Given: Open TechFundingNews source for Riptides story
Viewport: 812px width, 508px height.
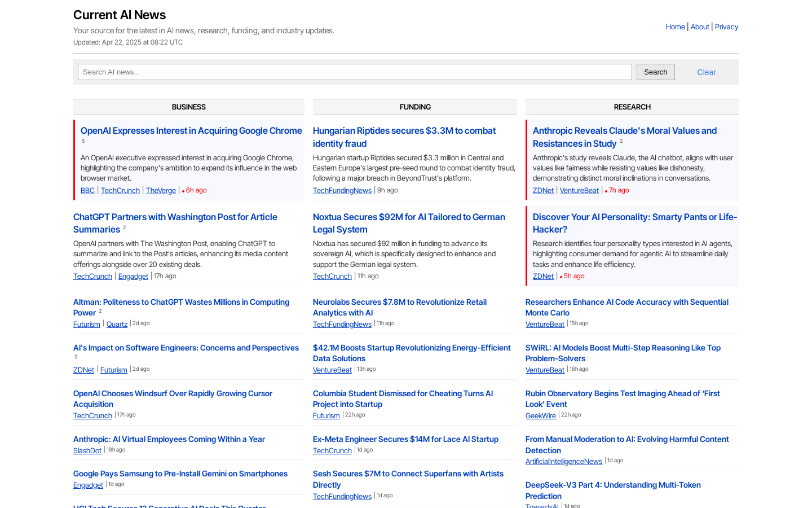Looking at the screenshot, I should (342, 190).
